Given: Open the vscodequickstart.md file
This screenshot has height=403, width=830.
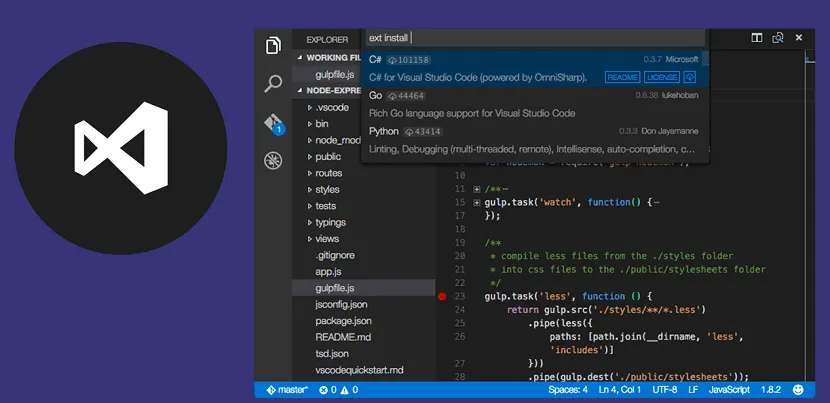Looking at the screenshot, I should (x=359, y=370).
